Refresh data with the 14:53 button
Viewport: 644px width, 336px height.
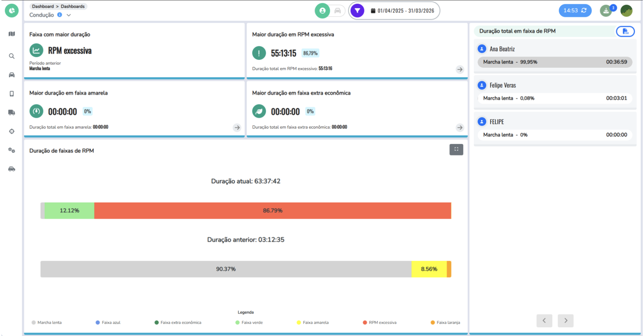pyautogui.click(x=575, y=11)
